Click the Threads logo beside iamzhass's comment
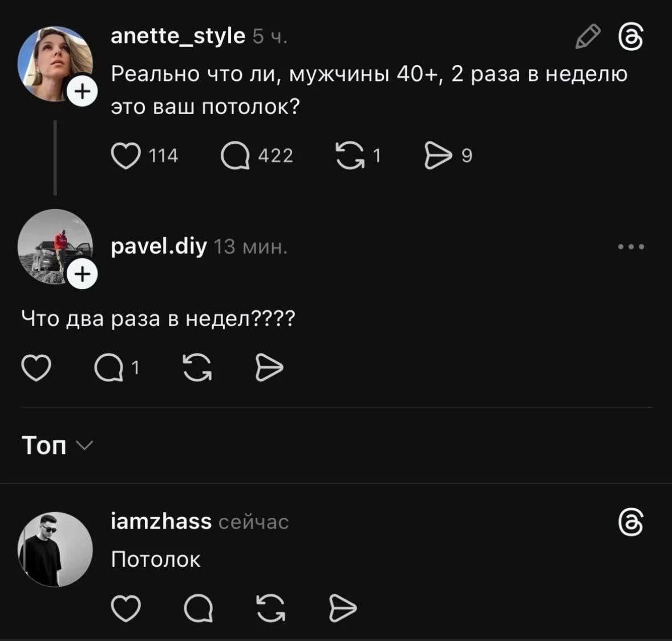Viewport: 672px width, 641px height. (x=631, y=522)
